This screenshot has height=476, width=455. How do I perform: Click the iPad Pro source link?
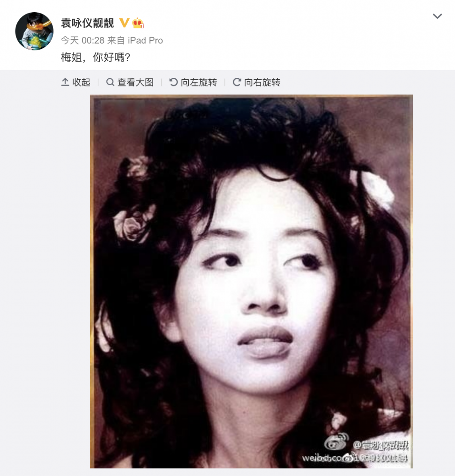(145, 40)
